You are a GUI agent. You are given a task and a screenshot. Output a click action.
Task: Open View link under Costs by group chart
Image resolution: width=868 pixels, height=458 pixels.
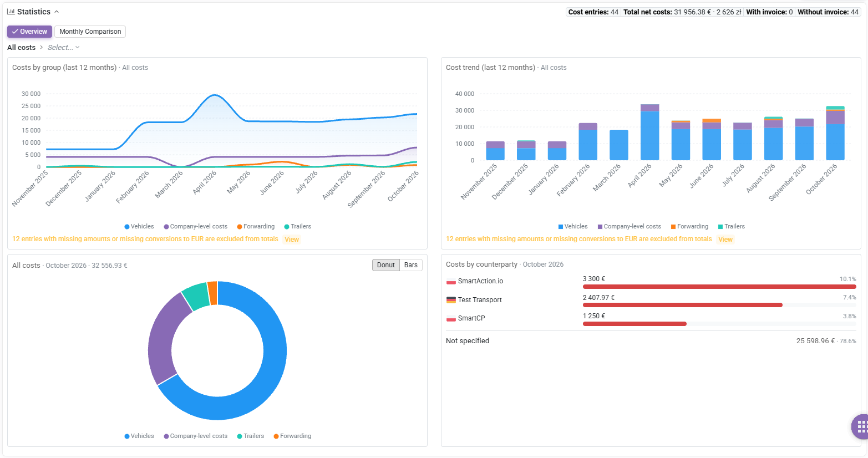[x=292, y=240]
